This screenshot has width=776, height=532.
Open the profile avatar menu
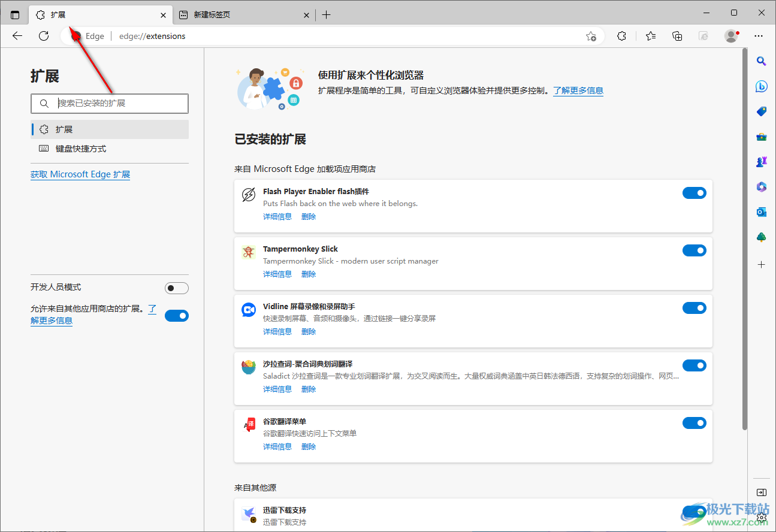732,36
